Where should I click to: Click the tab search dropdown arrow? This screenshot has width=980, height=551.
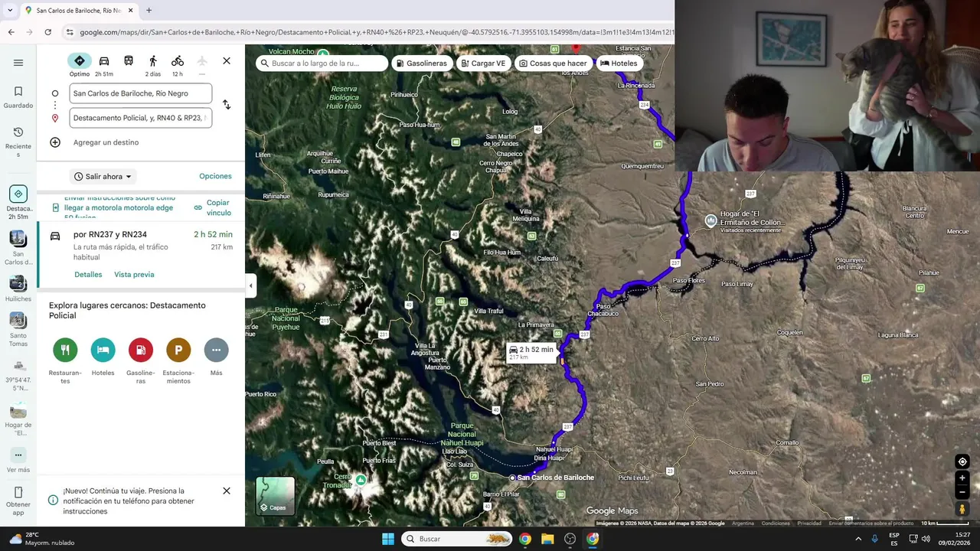(9, 11)
